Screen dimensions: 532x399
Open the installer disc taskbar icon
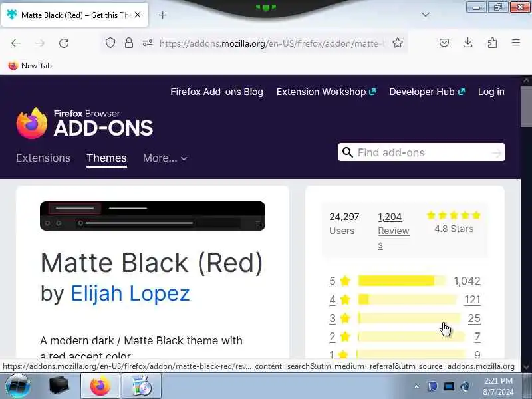coord(141,386)
